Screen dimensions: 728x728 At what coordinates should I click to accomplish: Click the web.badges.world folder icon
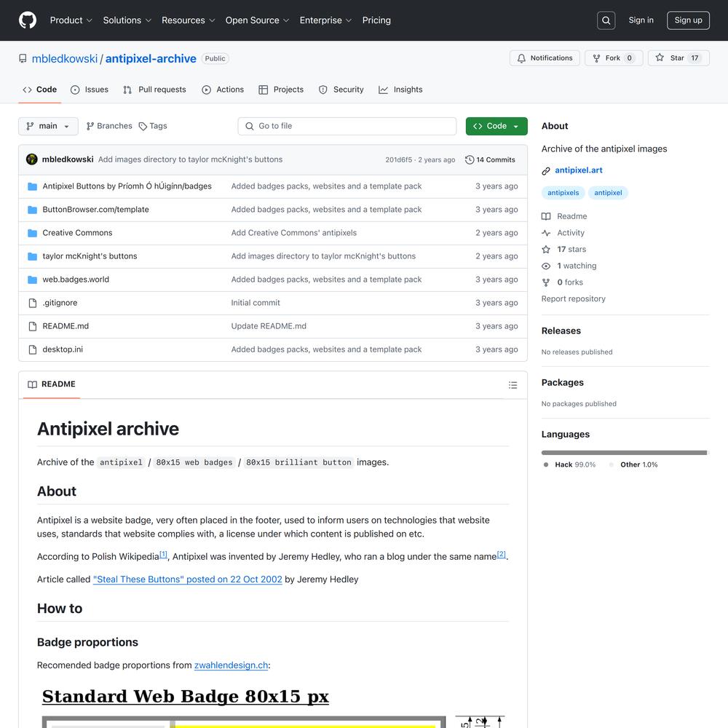click(x=33, y=280)
